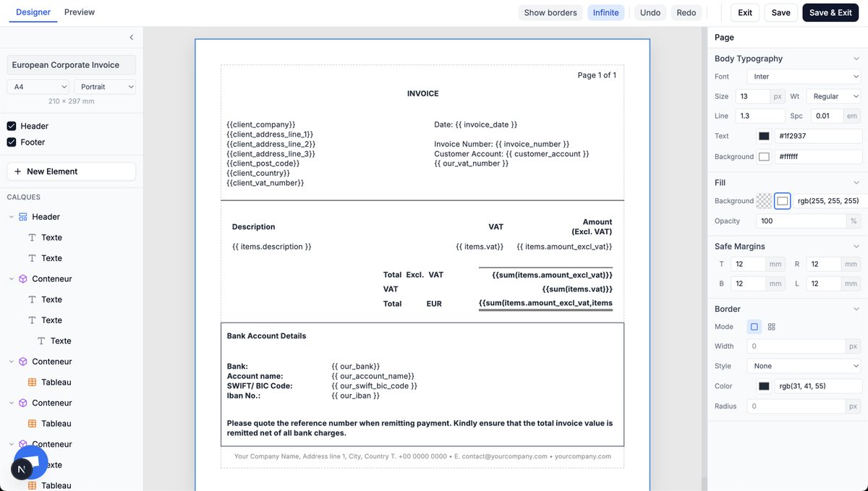This screenshot has height=491, width=868.
Task: Click the Header layer layout icon
Action: [x=23, y=217]
